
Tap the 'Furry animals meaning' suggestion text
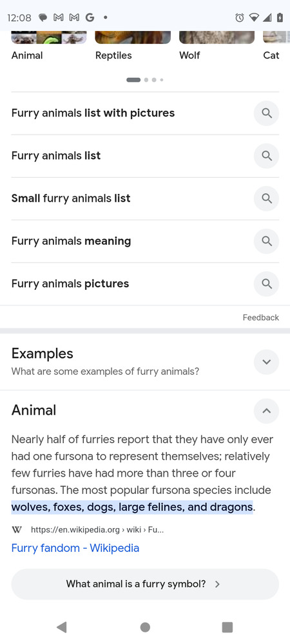point(71,241)
